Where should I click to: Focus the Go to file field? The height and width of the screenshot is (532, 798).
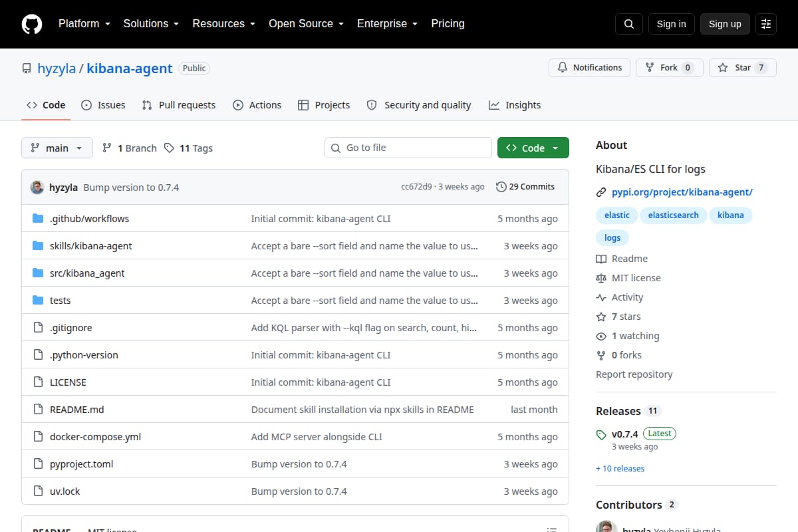click(x=408, y=148)
